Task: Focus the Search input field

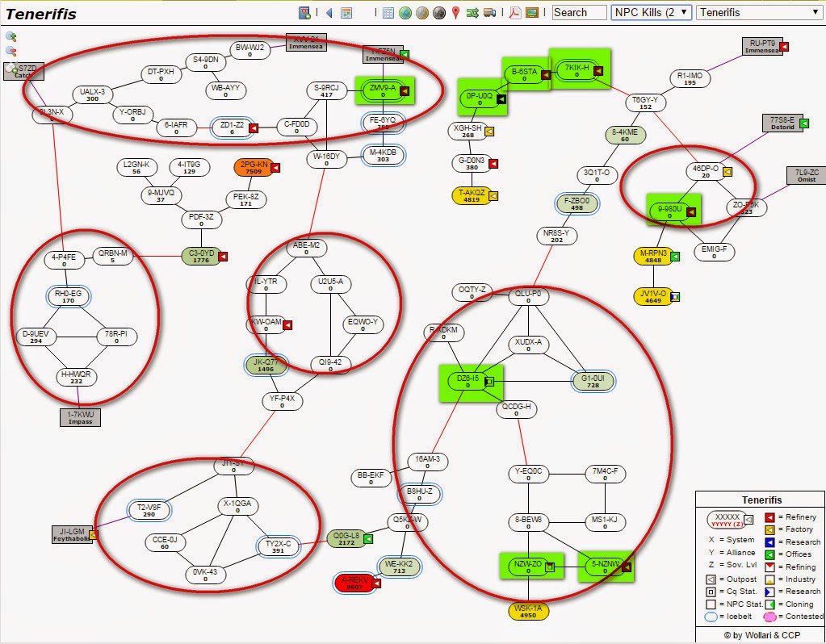Action: coord(580,13)
